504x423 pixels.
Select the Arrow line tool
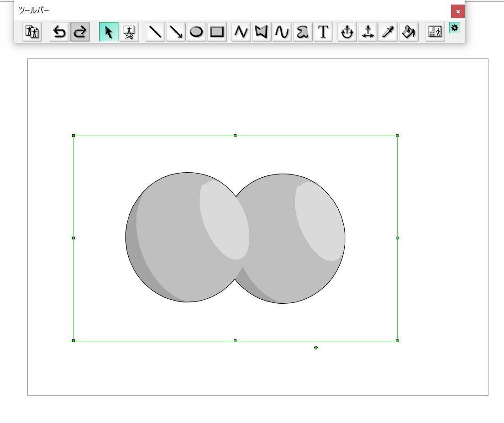(x=176, y=32)
